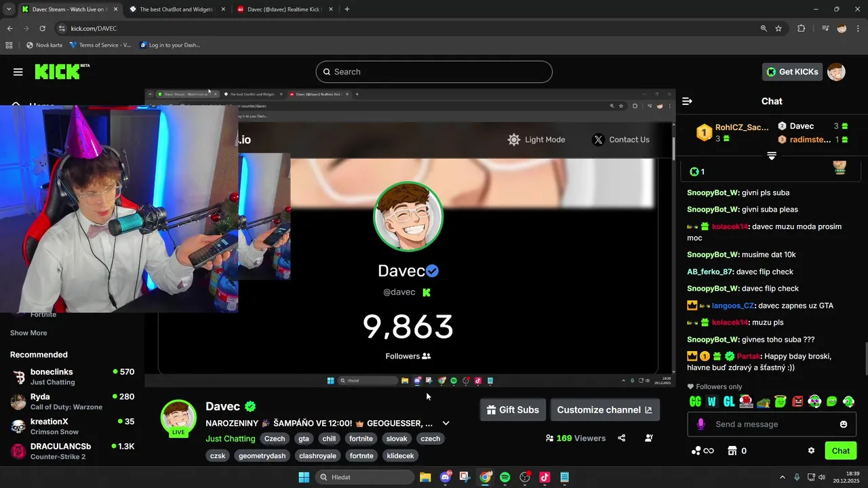Open the channel points infinity balance
The width and height of the screenshot is (868, 488).
pos(703,451)
